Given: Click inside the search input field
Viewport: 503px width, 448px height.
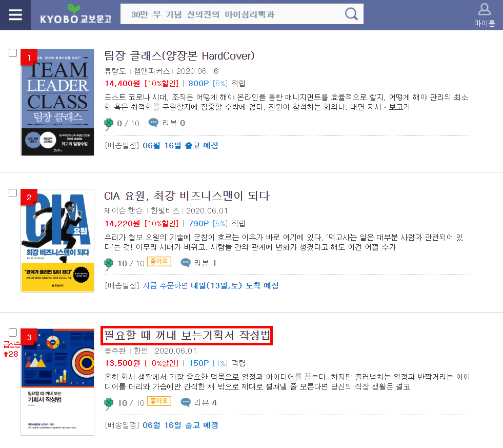Looking at the screenshot, I should coord(226,14).
